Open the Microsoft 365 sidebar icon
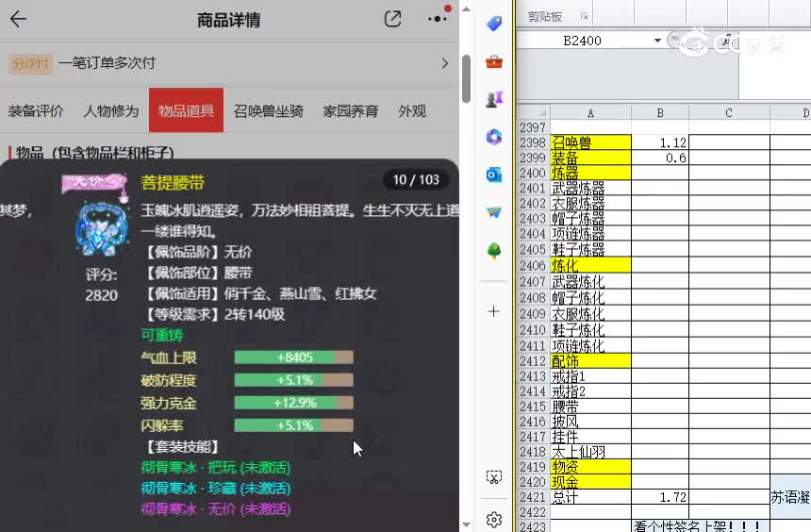Image resolution: width=811 pixels, height=532 pixels. click(x=494, y=137)
